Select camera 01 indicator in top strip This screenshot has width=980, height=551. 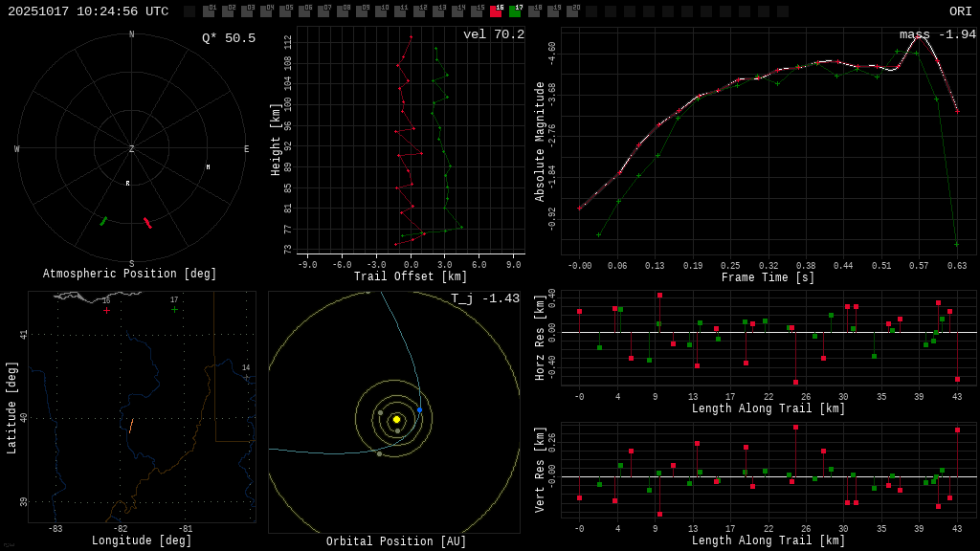(209, 11)
